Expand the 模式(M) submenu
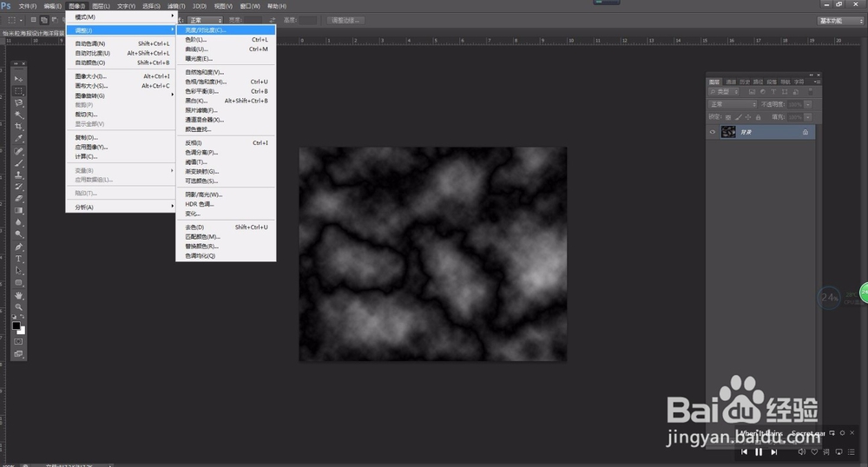Image resolution: width=868 pixels, height=467 pixels. (x=120, y=17)
